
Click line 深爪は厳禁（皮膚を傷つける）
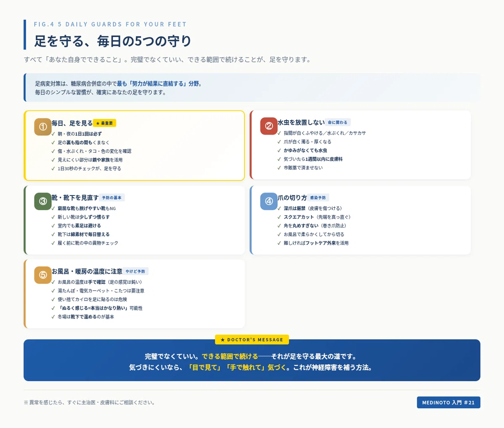point(314,208)
